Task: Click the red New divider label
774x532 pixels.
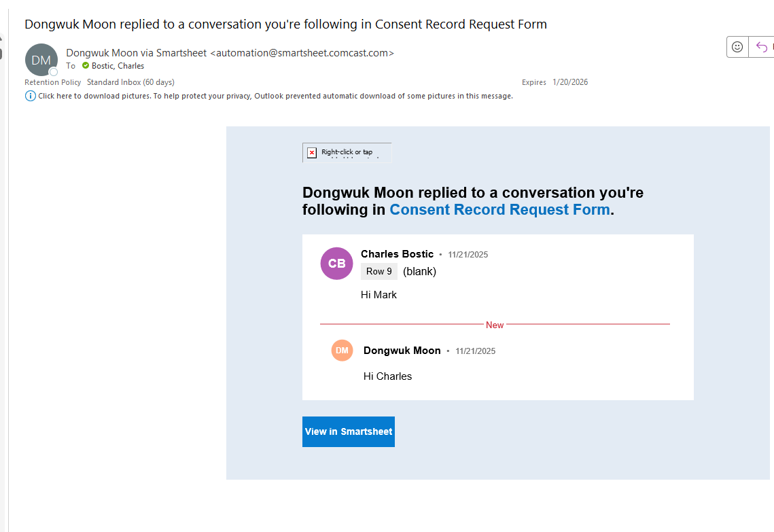Action: coord(495,325)
